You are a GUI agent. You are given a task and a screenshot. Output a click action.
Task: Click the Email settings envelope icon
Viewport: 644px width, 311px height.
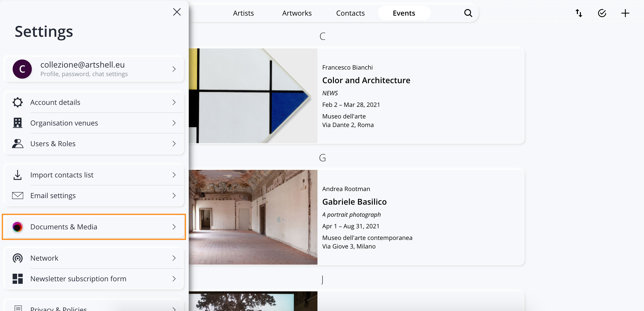tap(18, 196)
